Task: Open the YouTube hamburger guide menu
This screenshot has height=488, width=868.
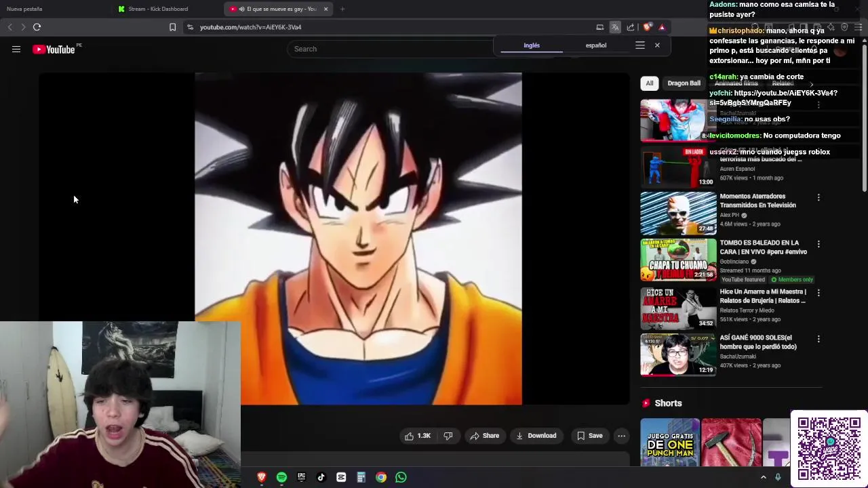Action: point(16,49)
